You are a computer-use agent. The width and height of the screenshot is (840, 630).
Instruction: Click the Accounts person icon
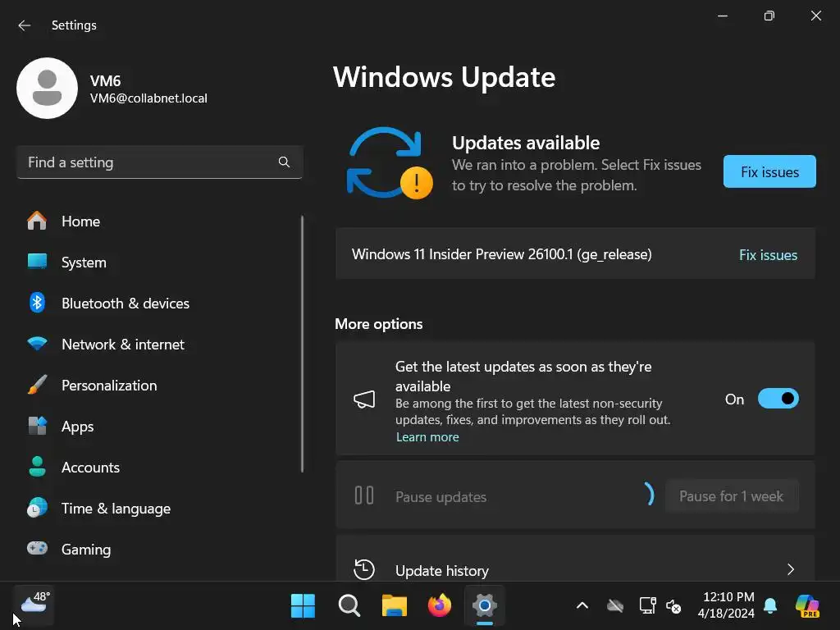pyautogui.click(x=37, y=467)
